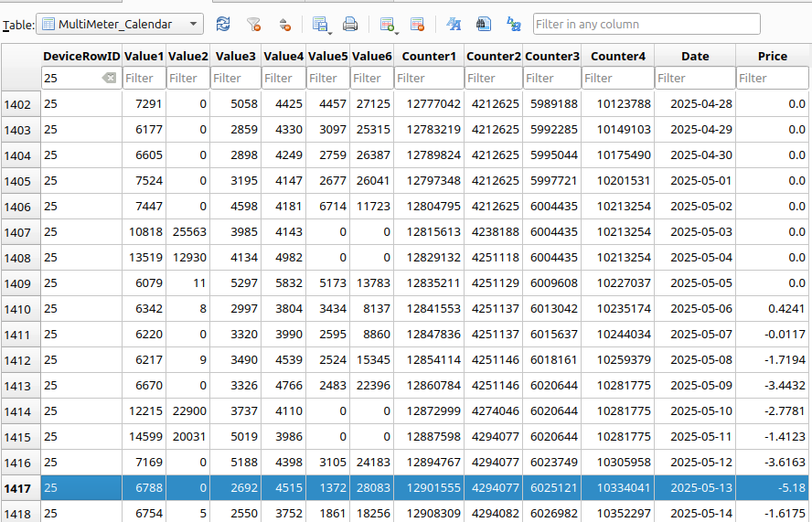Select Value3 cell 5297
Image resolution: width=812 pixels, height=522 pixels.
pyautogui.click(x=236, y=283)
